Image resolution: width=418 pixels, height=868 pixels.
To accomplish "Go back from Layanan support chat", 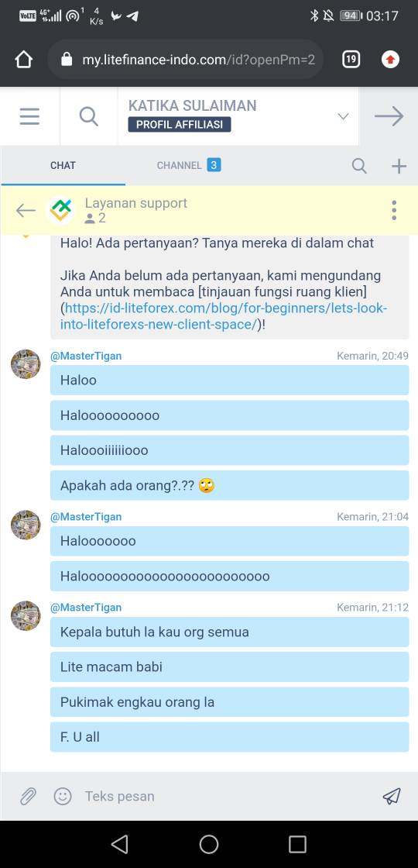I will click(26, 210).
